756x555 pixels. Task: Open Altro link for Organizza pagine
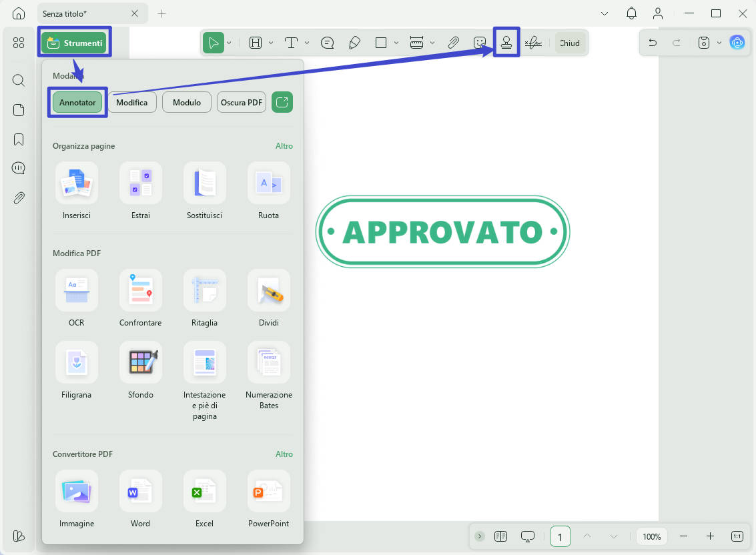point(284,145)
